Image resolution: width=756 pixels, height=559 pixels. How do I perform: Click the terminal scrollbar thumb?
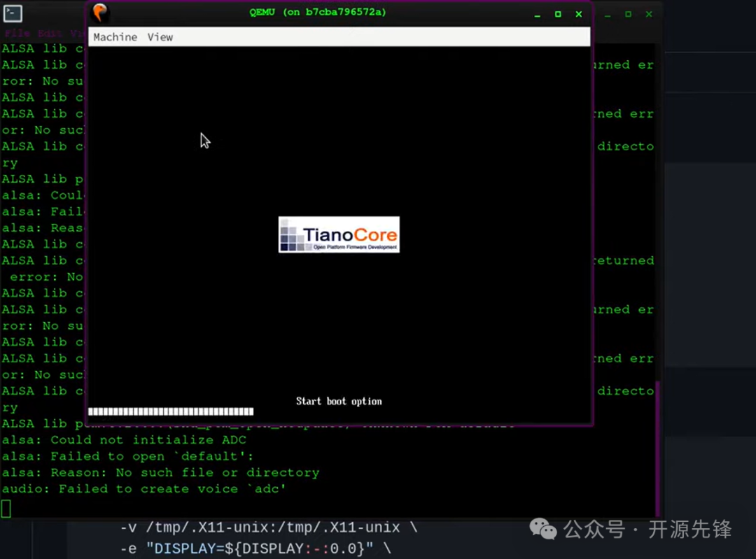(657, 448)
